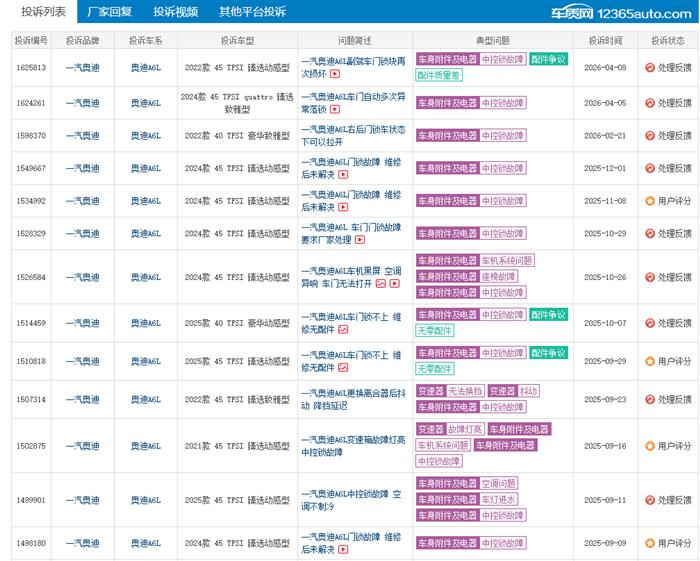Click 一汽奥迪 brand link in row 1502875
700x561 pixels.
tap(82, 446)
